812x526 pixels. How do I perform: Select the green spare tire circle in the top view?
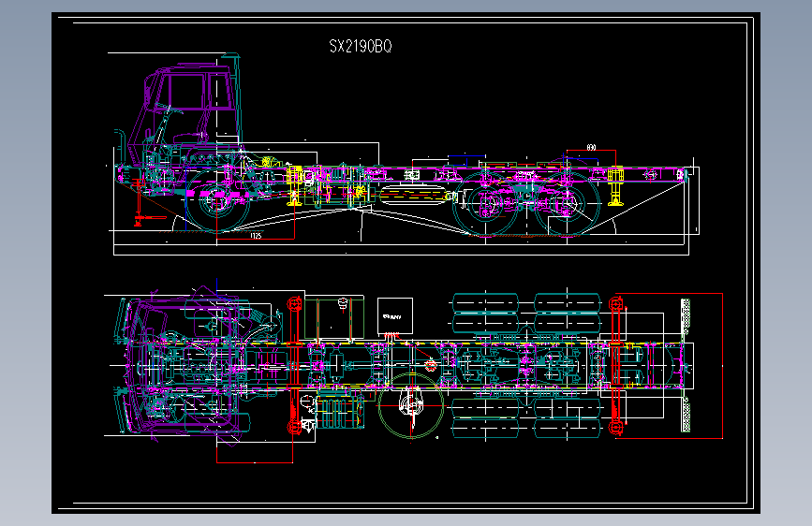click(411, 406)
